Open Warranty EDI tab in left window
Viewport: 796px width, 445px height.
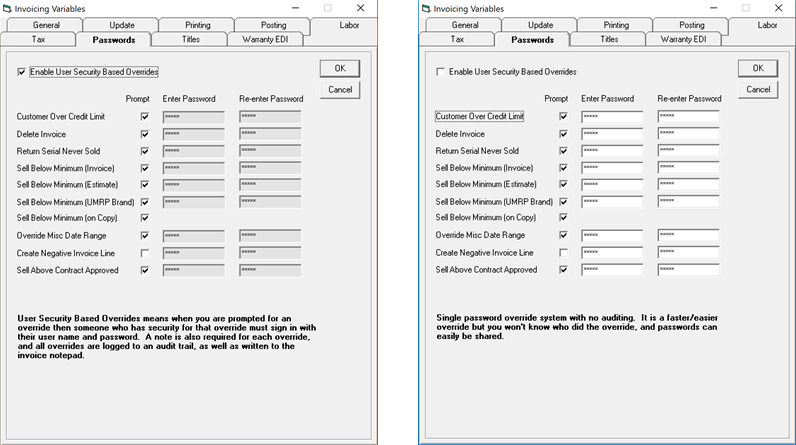(265, 39)
